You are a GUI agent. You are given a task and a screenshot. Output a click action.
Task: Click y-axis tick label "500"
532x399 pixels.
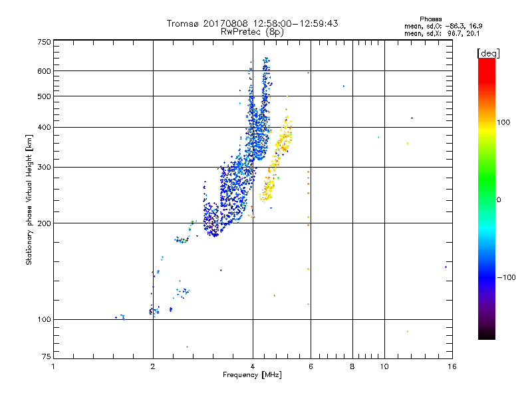(x=44, y=96)
